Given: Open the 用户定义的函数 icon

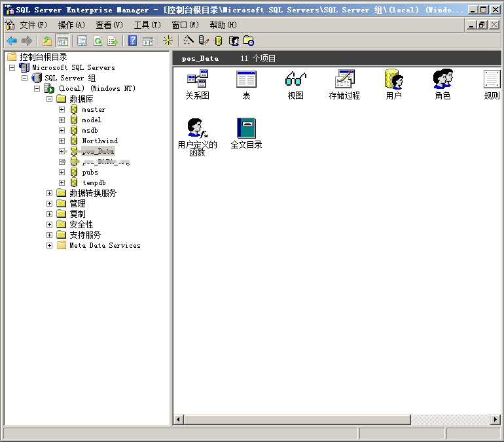Looking at the screenshot, I should coord(197,129).
